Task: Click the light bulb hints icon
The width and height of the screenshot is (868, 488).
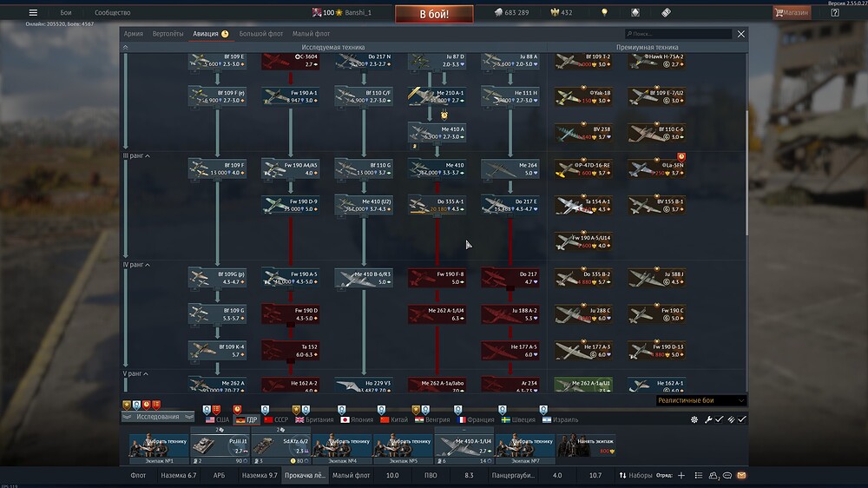Action: [x=604, y=13]
